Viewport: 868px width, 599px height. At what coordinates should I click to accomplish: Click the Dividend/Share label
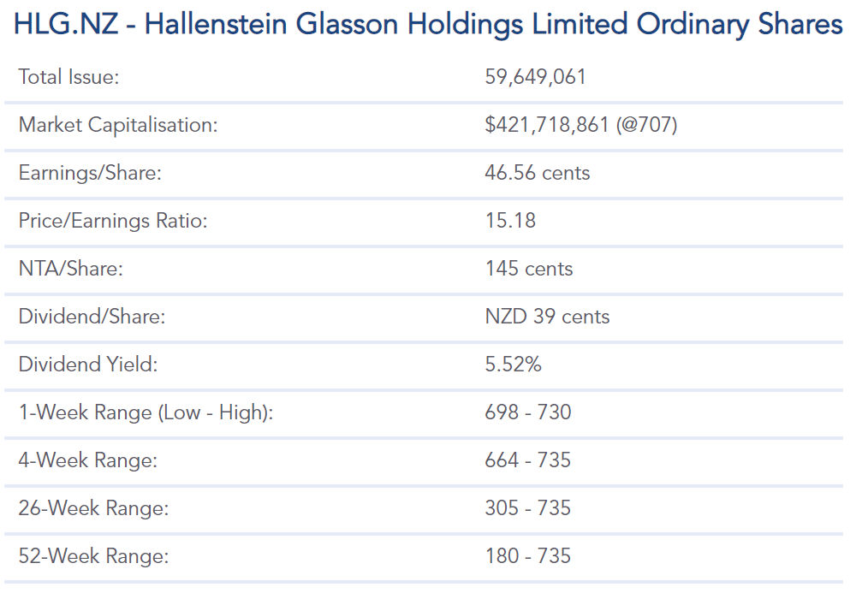[x=92, y=317]
